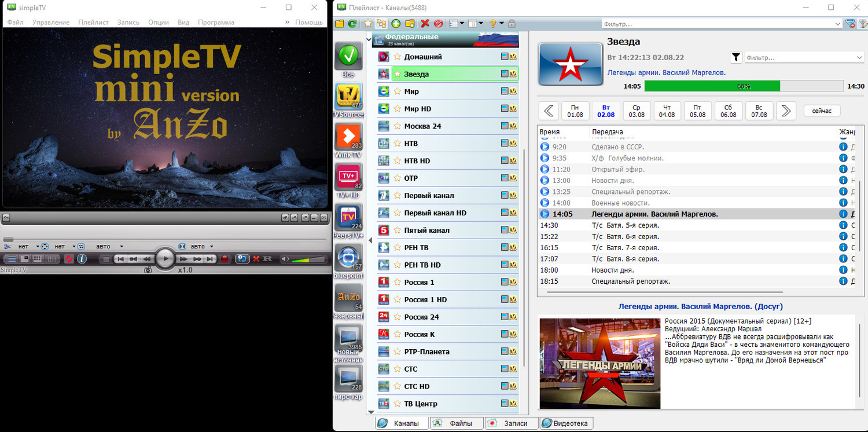Refresh the playlist with the green arrow icon
Image resolution: width=868 pixels, height=432 pixels.
coord(352,24)
